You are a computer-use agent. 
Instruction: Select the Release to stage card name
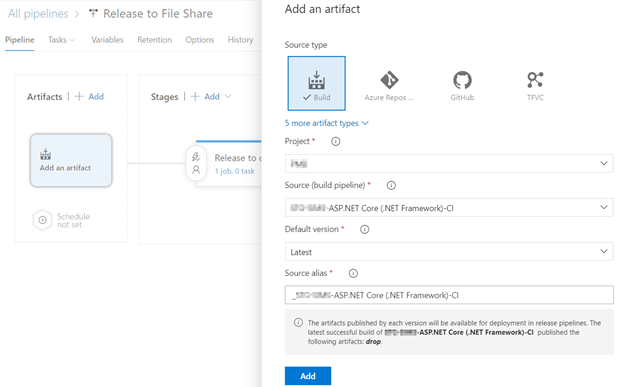238,158
